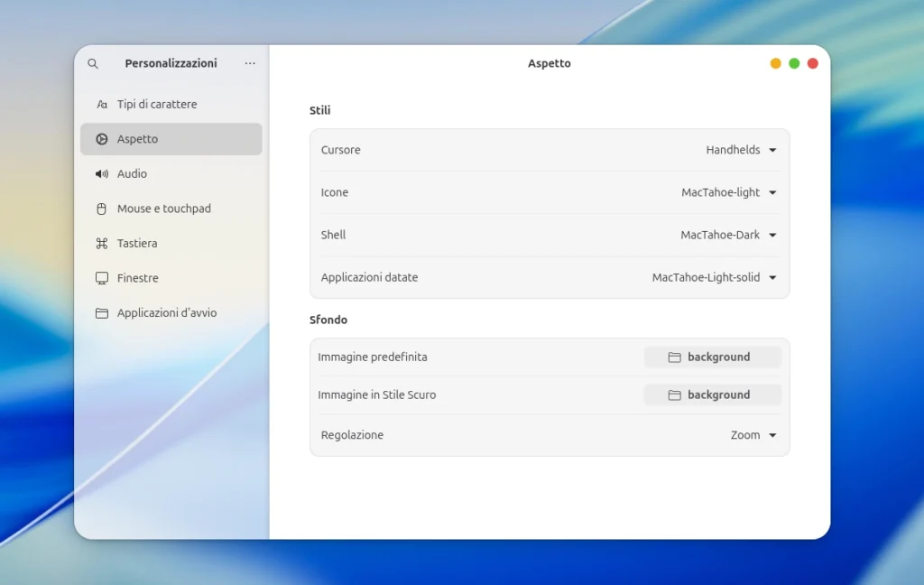Change the Icone theme from MacTahoe-light
Viewport: 924px width, 585px height.
point(726,192)
